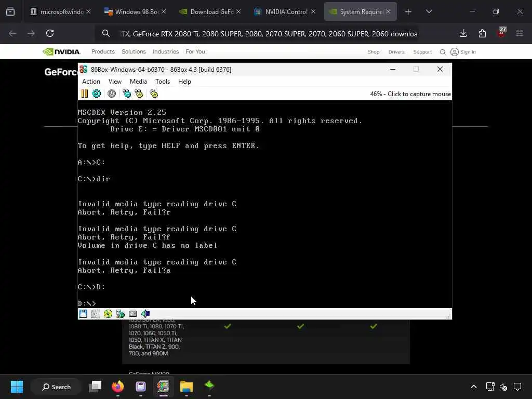Open the Support link on the NVIDIA site
This screenshot has width=532, height=399.
(422, 52)
